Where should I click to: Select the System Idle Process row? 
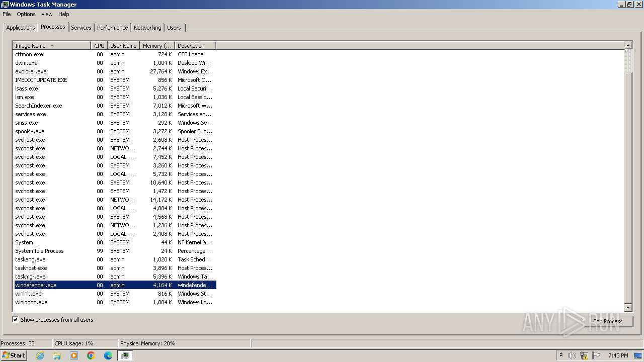[x=115, y=251]
